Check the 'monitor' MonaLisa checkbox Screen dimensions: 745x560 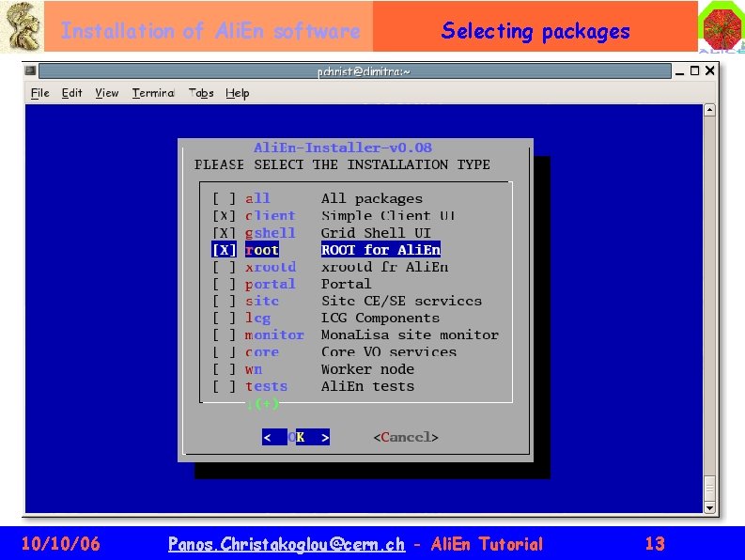[x=224, y=335]
